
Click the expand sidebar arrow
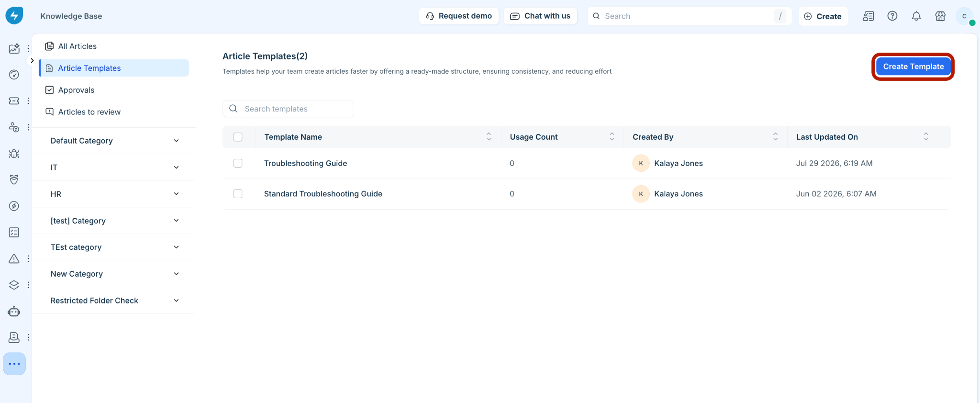[x=32, y=61]
